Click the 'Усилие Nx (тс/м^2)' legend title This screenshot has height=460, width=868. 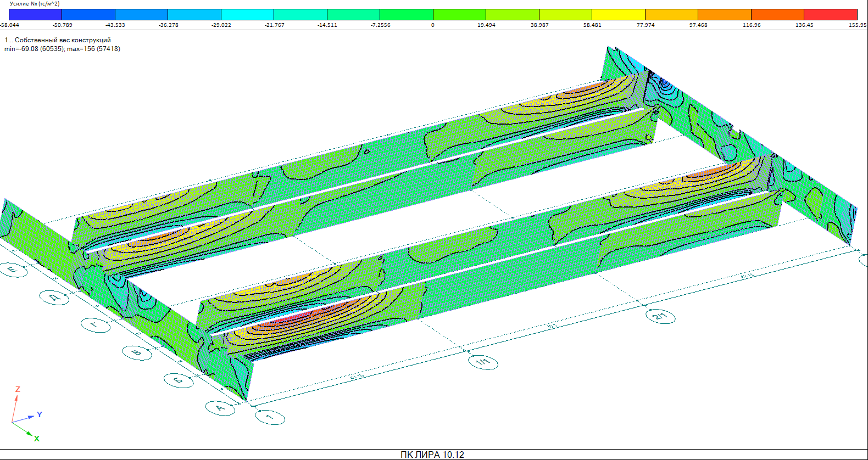click(x=35, y=4)
